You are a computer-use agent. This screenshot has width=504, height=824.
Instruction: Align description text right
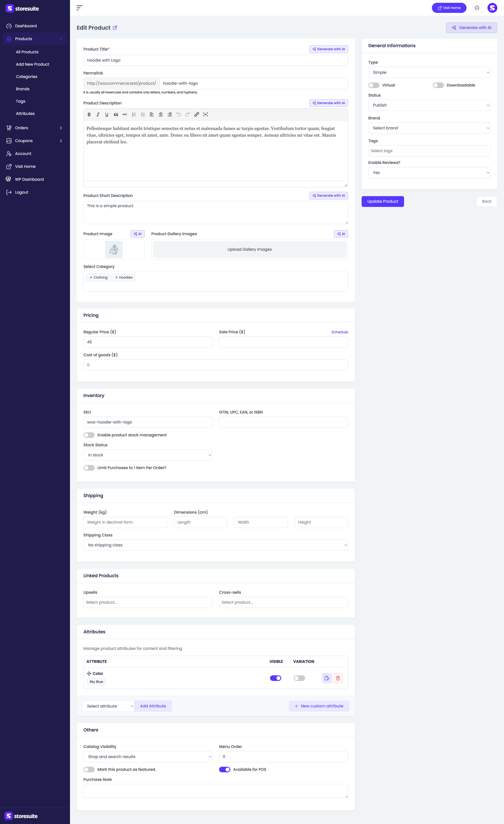click(170, 114)
